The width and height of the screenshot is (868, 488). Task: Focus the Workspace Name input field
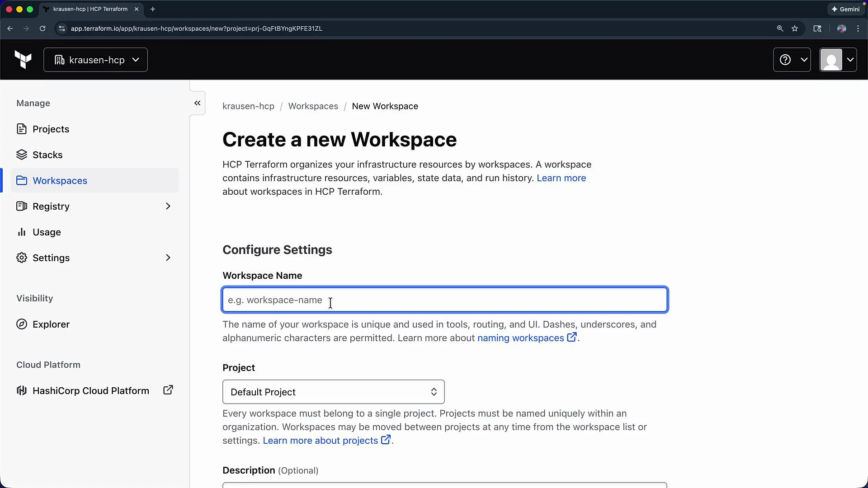pyautogui.click(x=445, y=300)
